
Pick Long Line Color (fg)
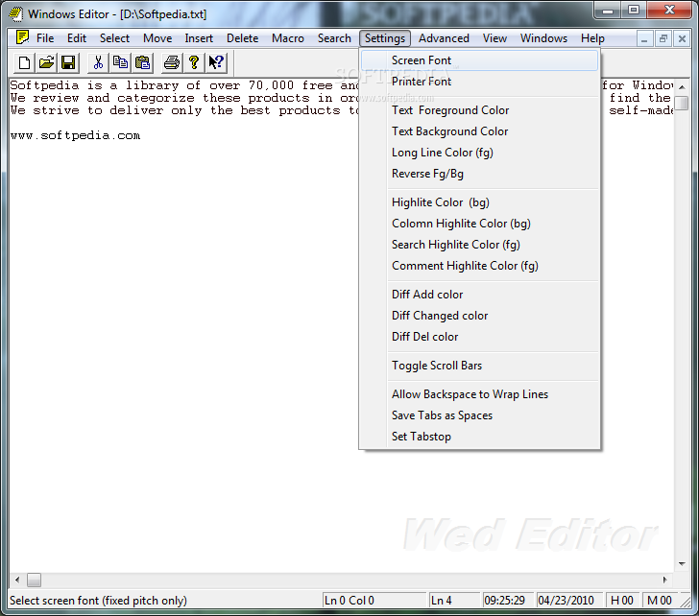pos(479,153)
